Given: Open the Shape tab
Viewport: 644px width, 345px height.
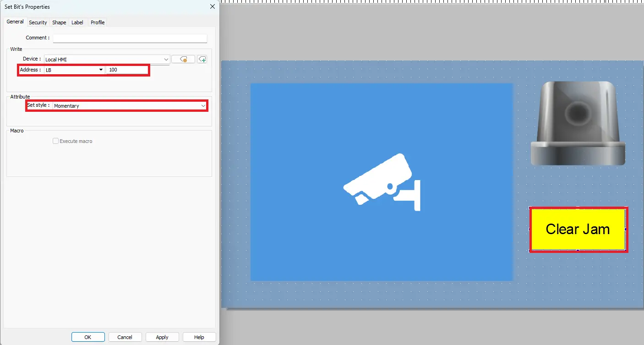Looking at the screenshot, I should (59, 22).
